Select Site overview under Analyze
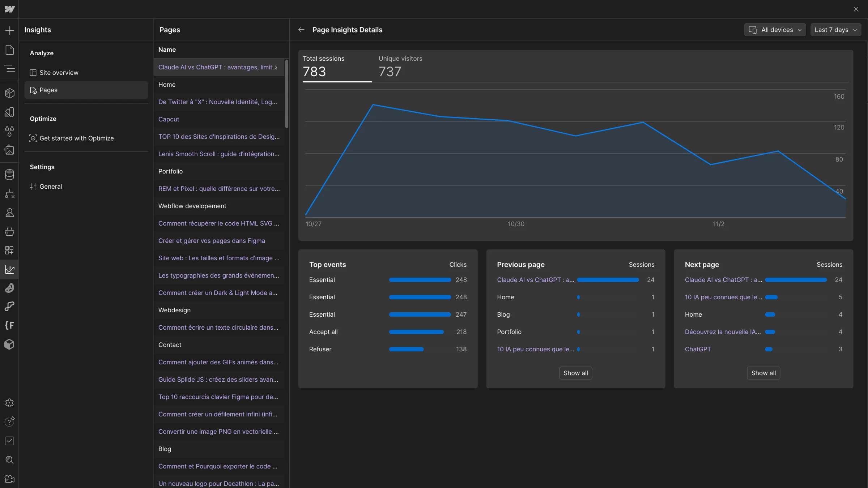This screenshot has height=488, width=868. point(86,73)
